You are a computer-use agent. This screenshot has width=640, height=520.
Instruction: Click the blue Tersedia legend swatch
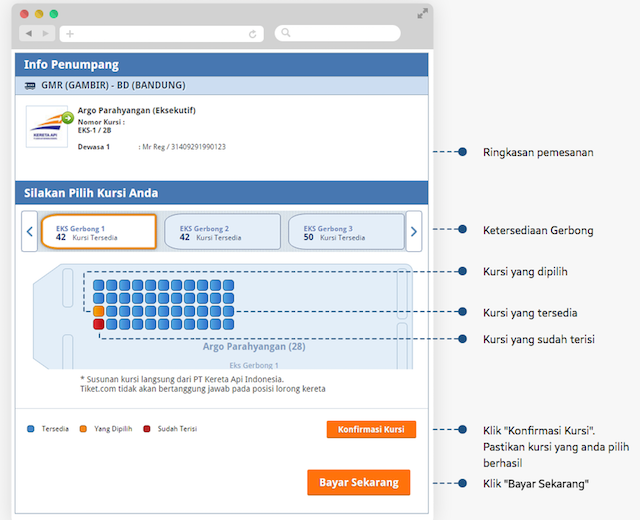click(31, 429)
